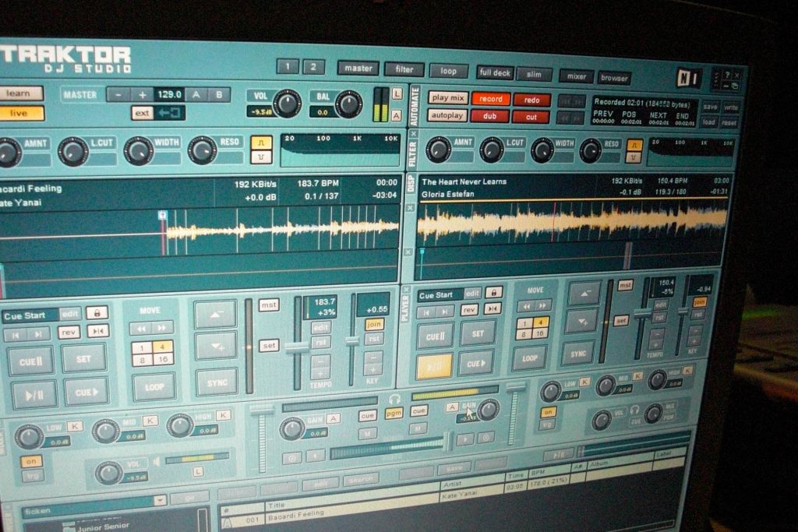
Task: Click the left deck play/pause button
Action: (x=34, y=394)
